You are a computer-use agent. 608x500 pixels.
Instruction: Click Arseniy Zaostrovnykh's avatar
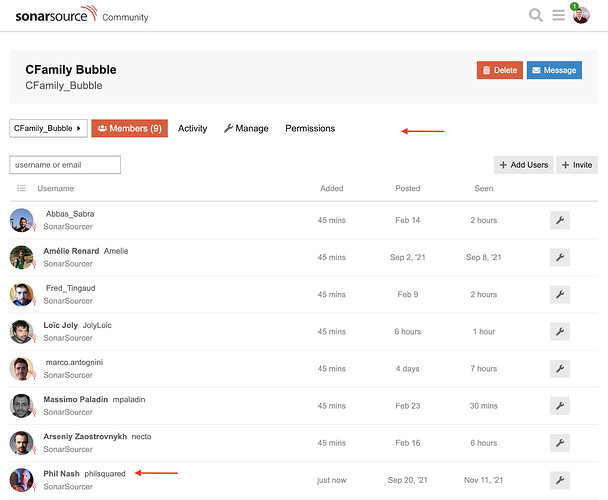22,443
